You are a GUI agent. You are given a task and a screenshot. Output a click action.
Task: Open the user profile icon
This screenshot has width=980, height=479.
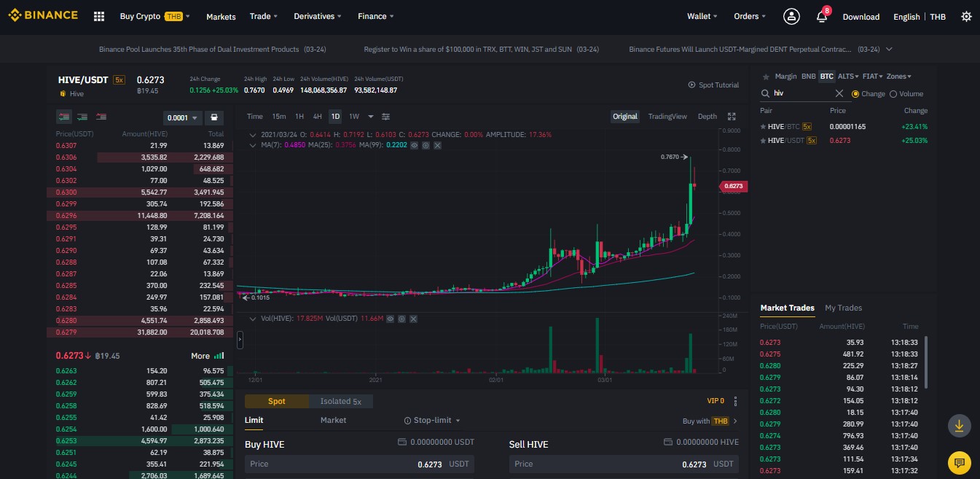791,16
